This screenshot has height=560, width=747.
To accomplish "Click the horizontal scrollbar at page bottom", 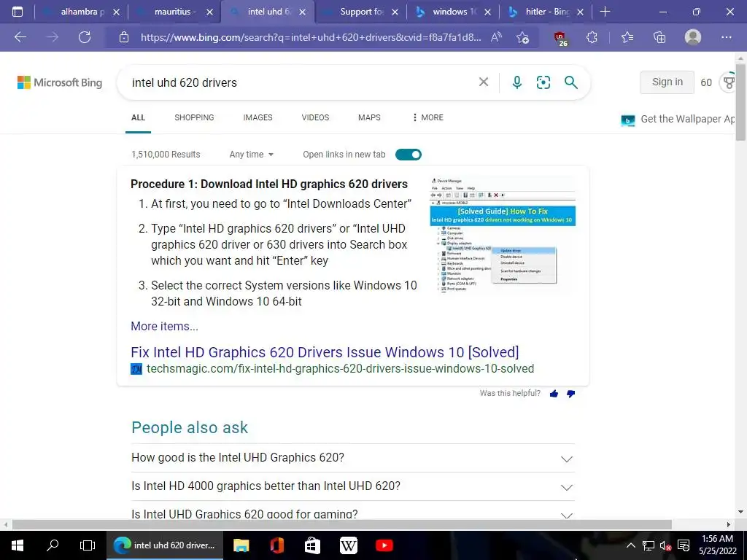I will click(341, 524).
